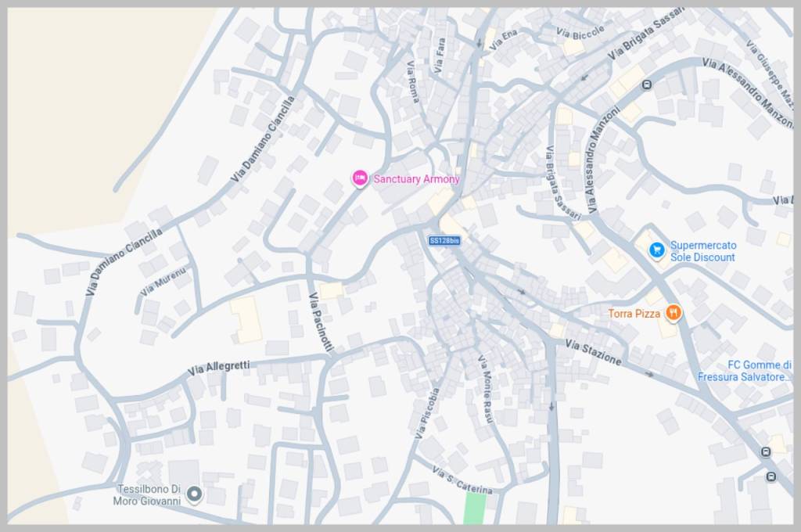801x532 pixels.
Task: Click the Via S. Caterina street label
Action: point(462,480)
